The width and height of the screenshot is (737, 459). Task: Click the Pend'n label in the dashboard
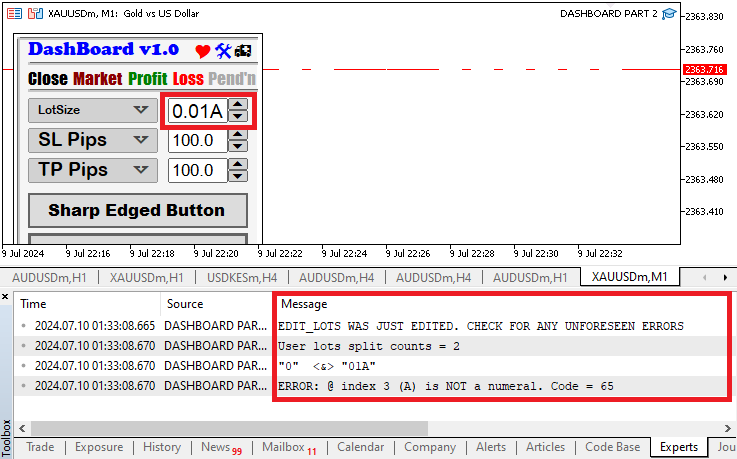coord(232,78)
